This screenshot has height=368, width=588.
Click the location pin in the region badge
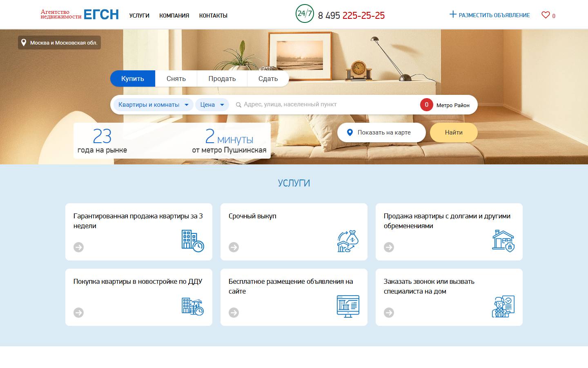tap(24, 43)
